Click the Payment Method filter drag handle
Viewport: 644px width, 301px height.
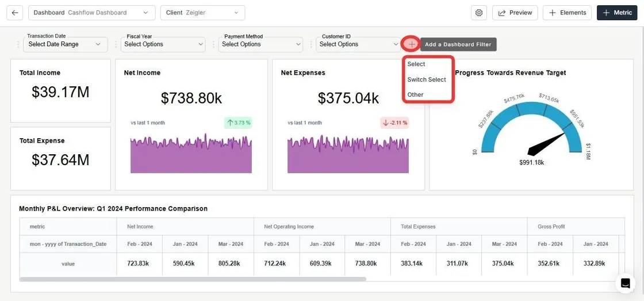213,44
